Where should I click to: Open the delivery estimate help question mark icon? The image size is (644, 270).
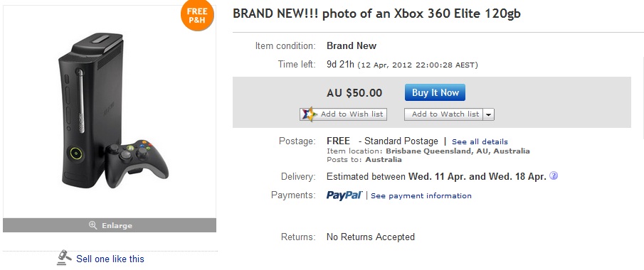554,176
